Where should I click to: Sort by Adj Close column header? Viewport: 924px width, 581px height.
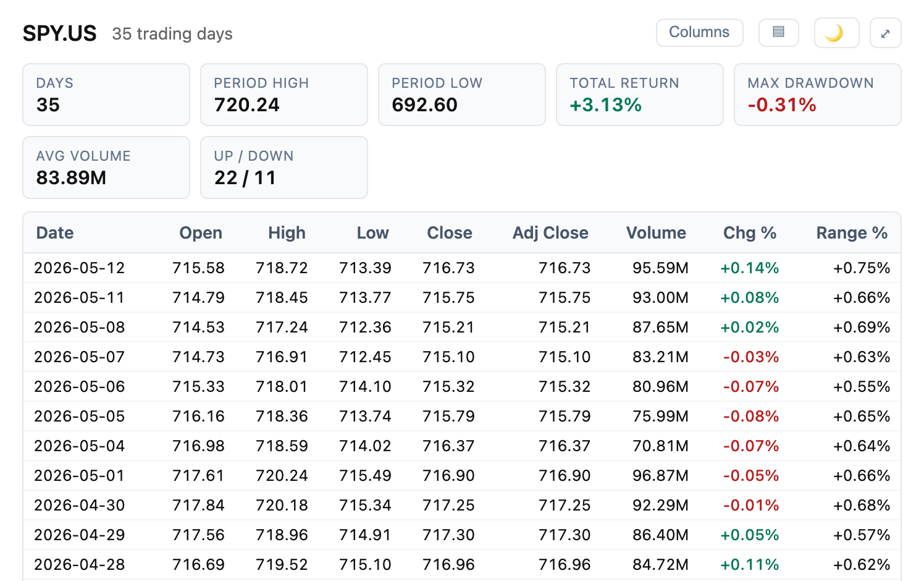(x=550, y=232)
